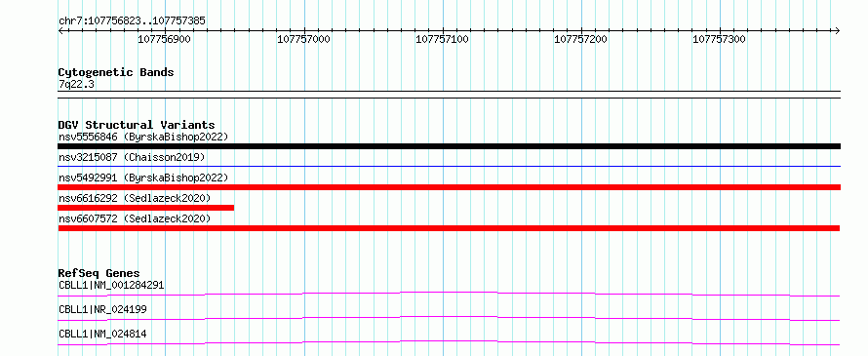Open CBLL1|NM_024814 transcript label
868x356 pixels.
102,334
